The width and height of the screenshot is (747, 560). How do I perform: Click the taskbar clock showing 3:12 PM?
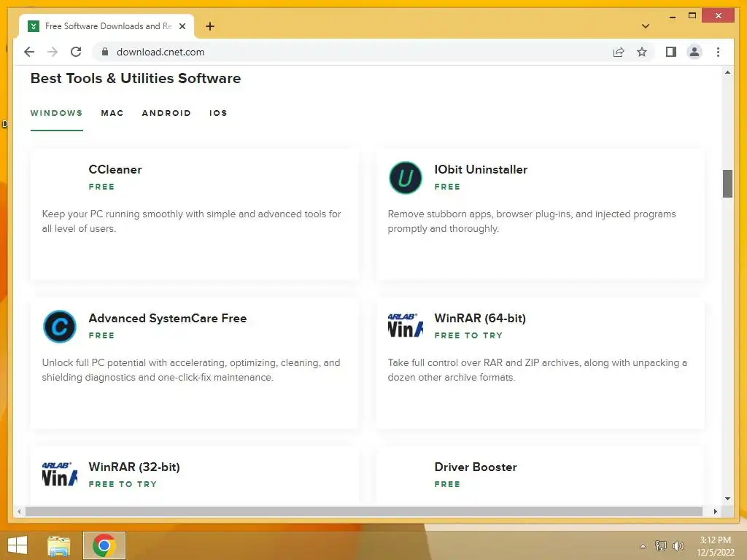[x=715, y=546]
